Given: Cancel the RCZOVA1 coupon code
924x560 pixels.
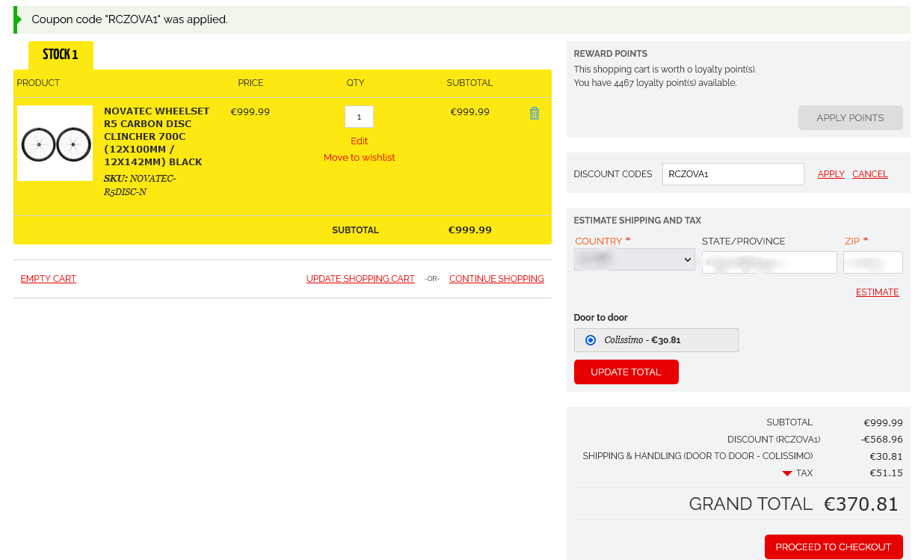Looking at the screenshot, I should pos(869,174).
